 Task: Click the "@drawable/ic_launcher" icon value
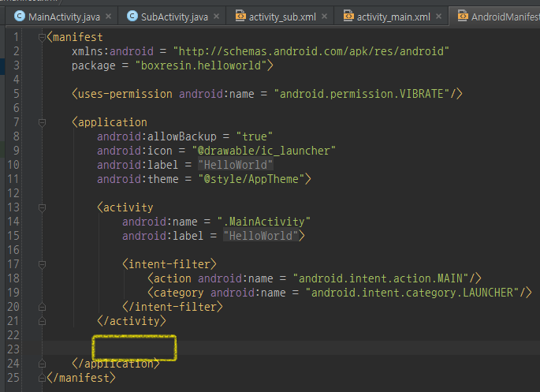pos(263,151)
